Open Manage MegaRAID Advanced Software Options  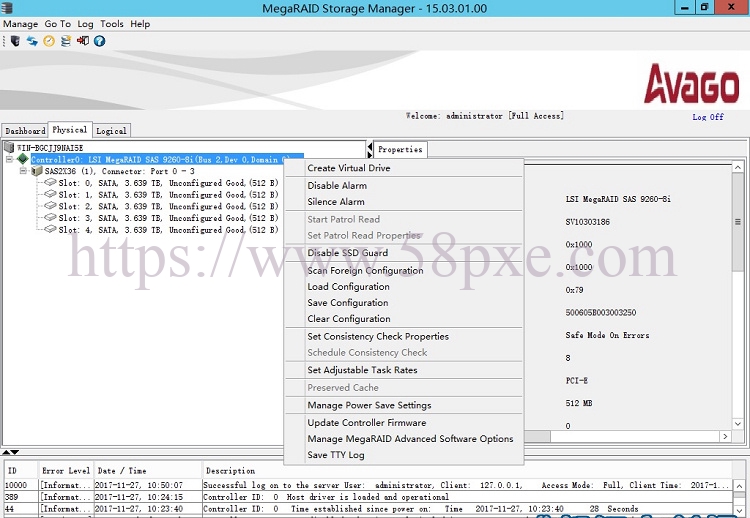(x=404, y=439)
